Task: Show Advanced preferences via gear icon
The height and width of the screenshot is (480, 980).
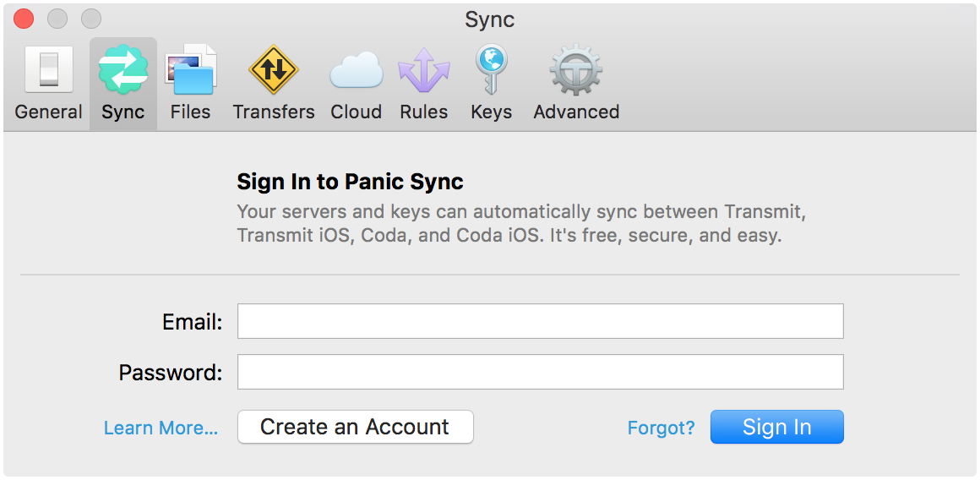Action: 576,71
